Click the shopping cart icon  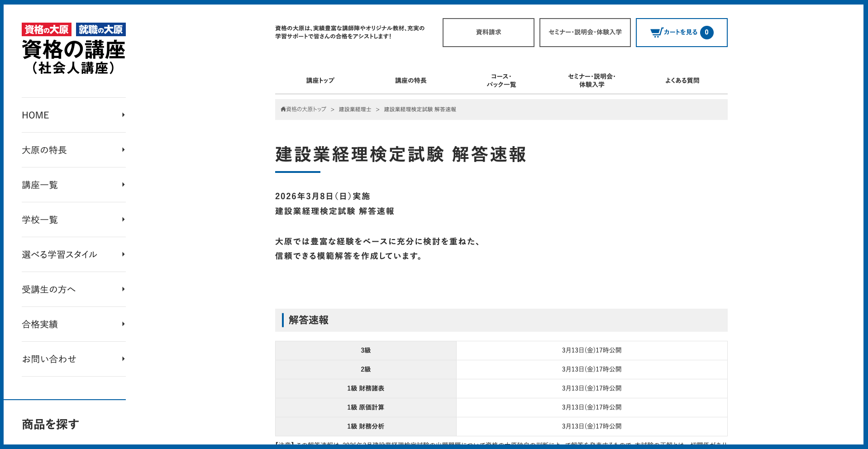(x=656, y=32)
